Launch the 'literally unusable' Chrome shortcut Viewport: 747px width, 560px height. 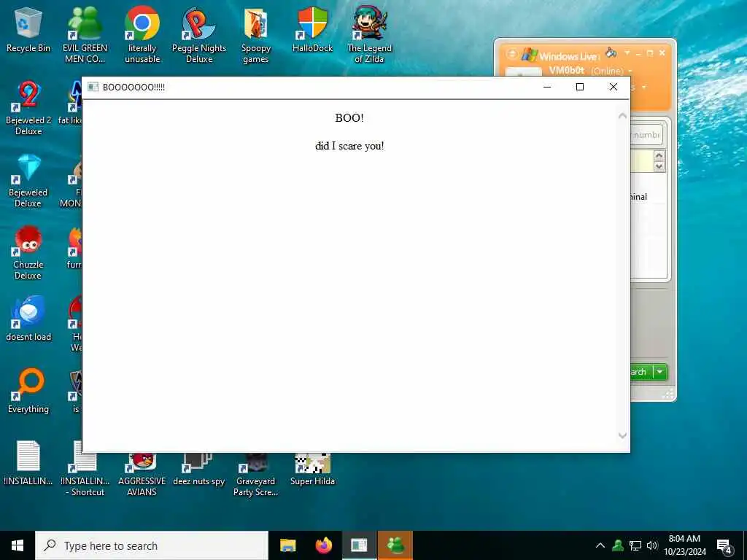click(x=142, y=34)
